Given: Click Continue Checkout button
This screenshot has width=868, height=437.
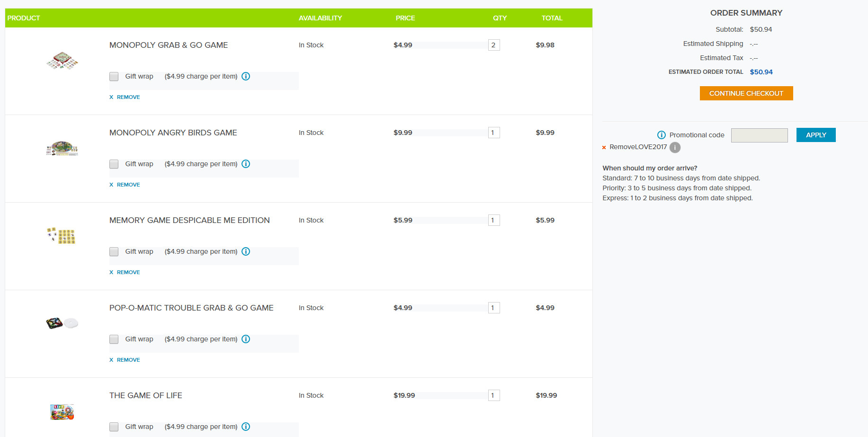Looking at the screenshot, I should [x=746, y=93].
